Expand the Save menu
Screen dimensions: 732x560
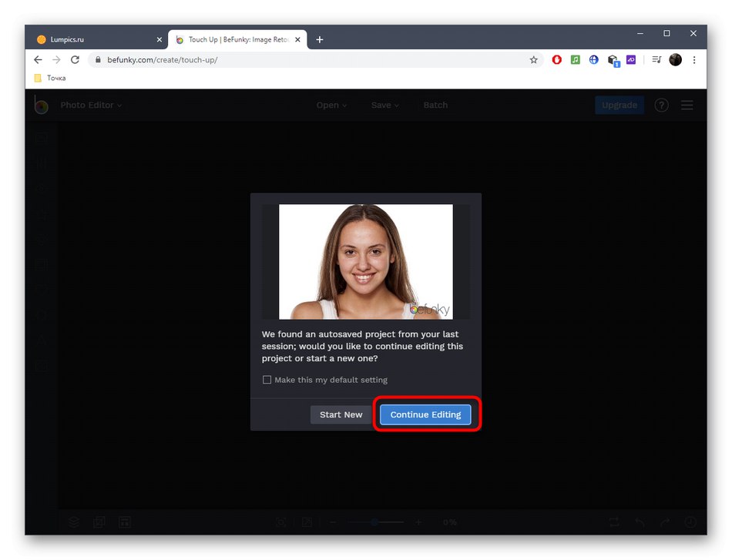(x=385, y=105)
